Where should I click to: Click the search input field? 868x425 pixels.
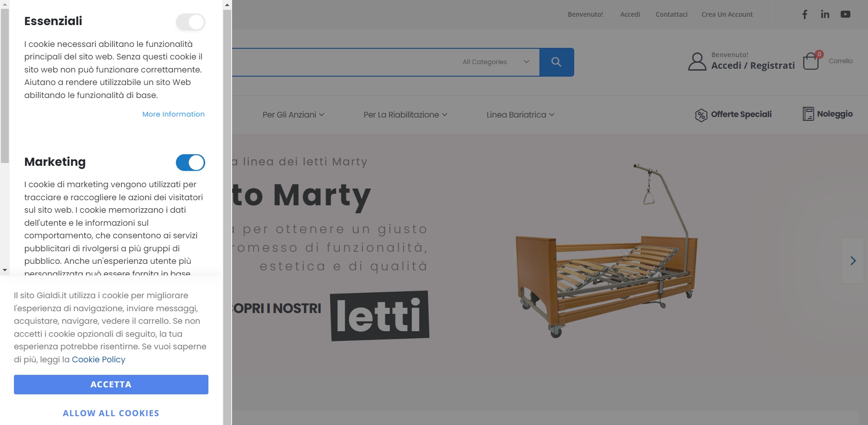(x=343, y=62)
